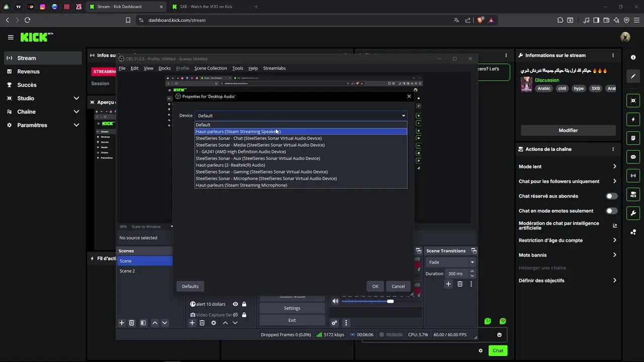Click the Defaults button
Image resolution: width=644 pixels, height=362 pixels.
click(x=190, y=287)
